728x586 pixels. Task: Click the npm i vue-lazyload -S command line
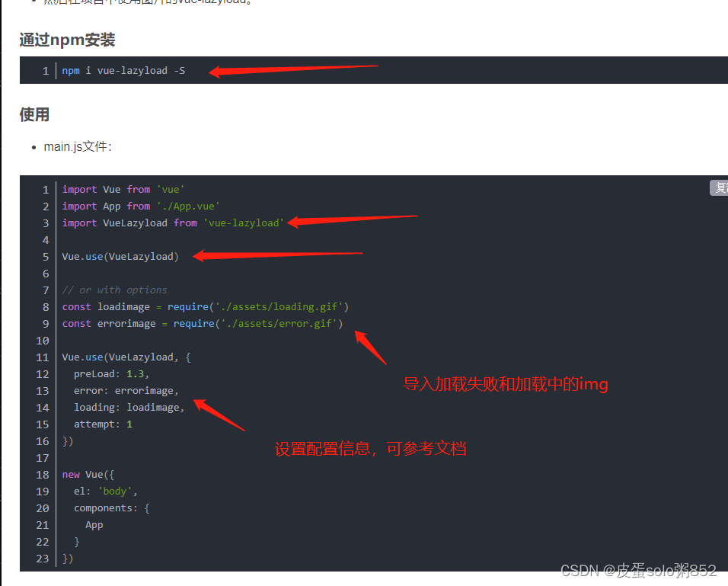pyautogui.click(x=122, y=70)
